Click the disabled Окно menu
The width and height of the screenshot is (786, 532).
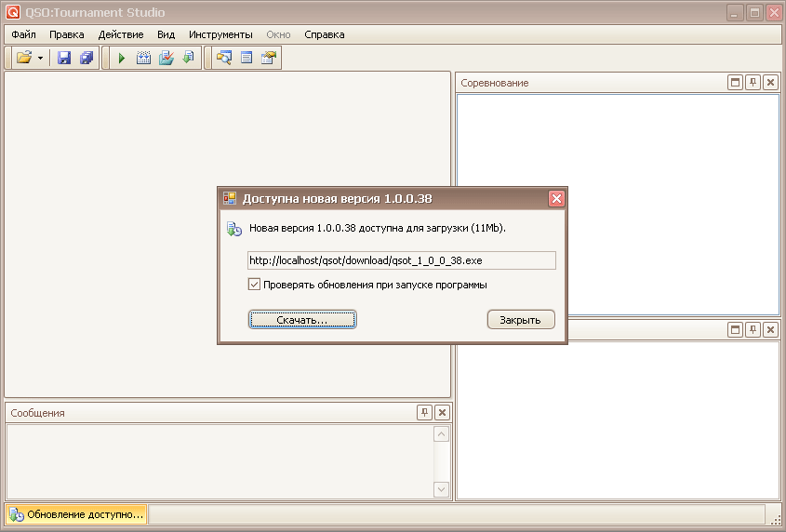pyautogui.click(x=278, y=34)
